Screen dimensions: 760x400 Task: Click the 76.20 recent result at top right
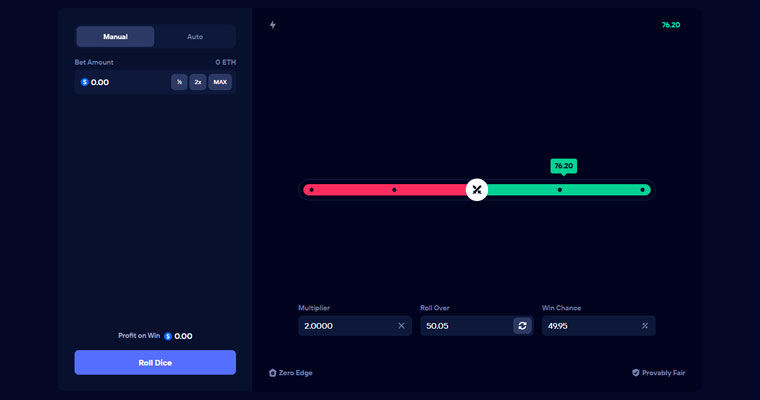[671, 25]
